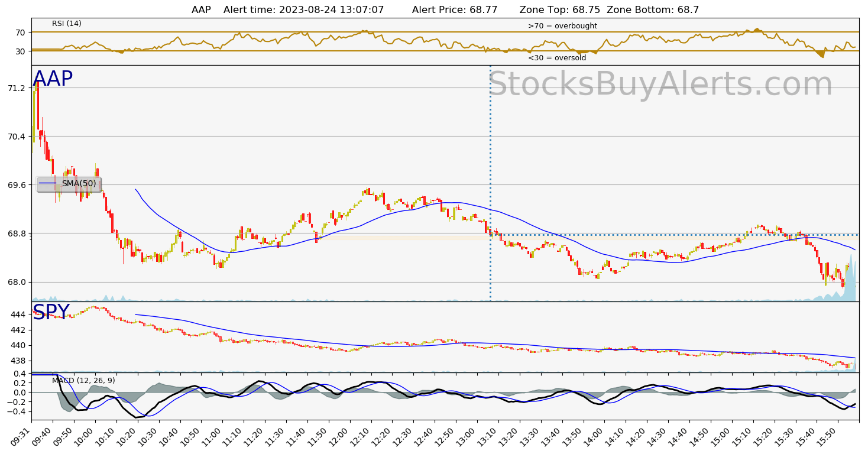The width and height of the screenshot is (868, 454).
Task: Click the end-of-day volume spike on the AAP chart
Action: pos(849,278)
